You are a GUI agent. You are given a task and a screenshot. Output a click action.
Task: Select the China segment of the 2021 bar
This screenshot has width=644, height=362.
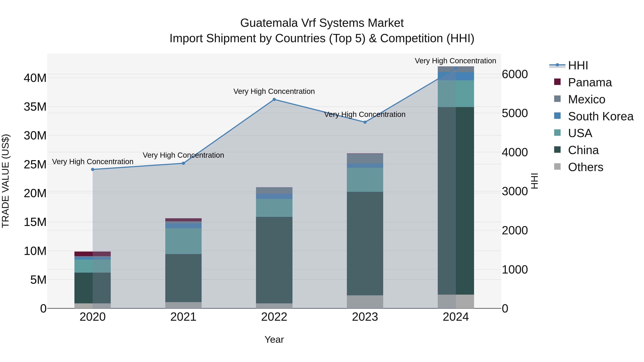183,278
